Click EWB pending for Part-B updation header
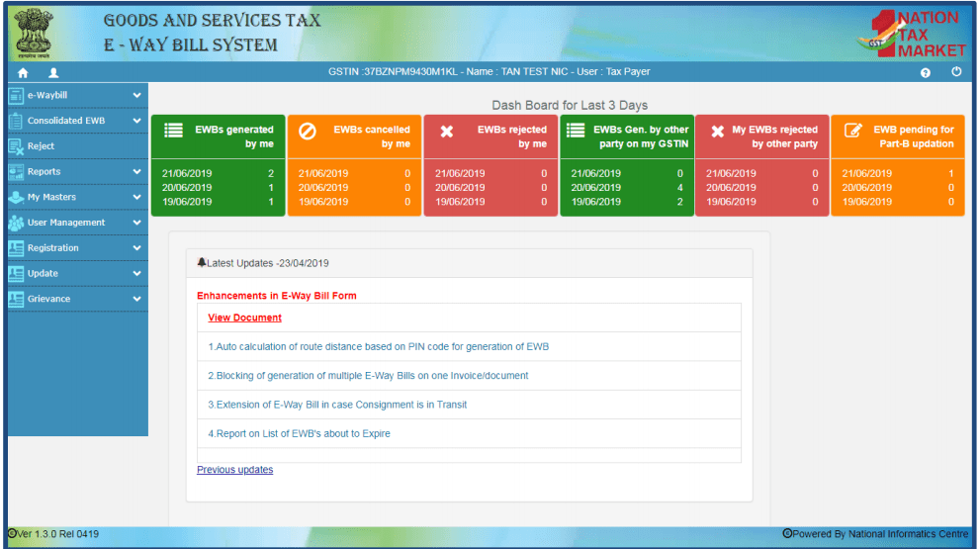The width and height of the screenshot is (980, 549). pyautogui.click(x=898, y=137)
